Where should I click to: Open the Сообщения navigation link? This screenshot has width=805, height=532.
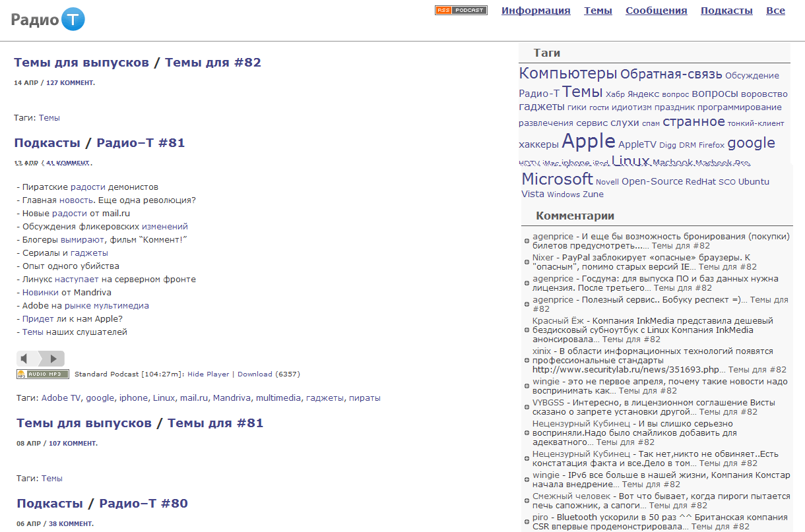pos(656,11)
